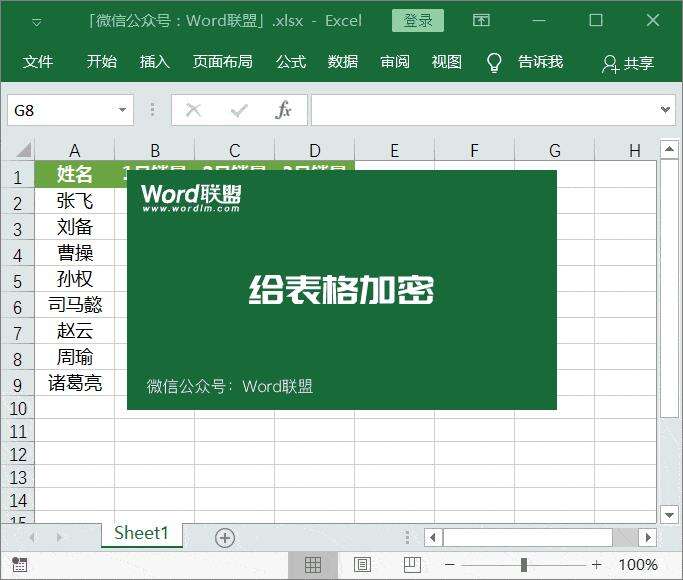
Task: Click cell containing 诸葛亮
Action: 74,383
